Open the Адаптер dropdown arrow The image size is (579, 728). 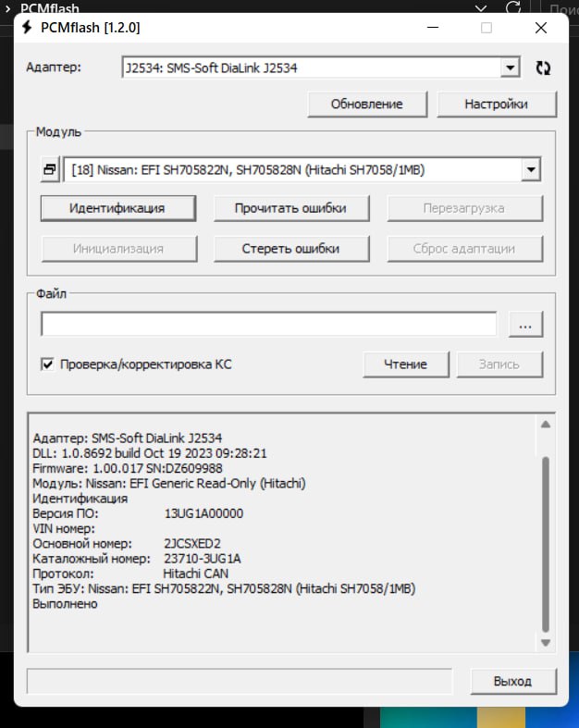(x=510, y=68)
